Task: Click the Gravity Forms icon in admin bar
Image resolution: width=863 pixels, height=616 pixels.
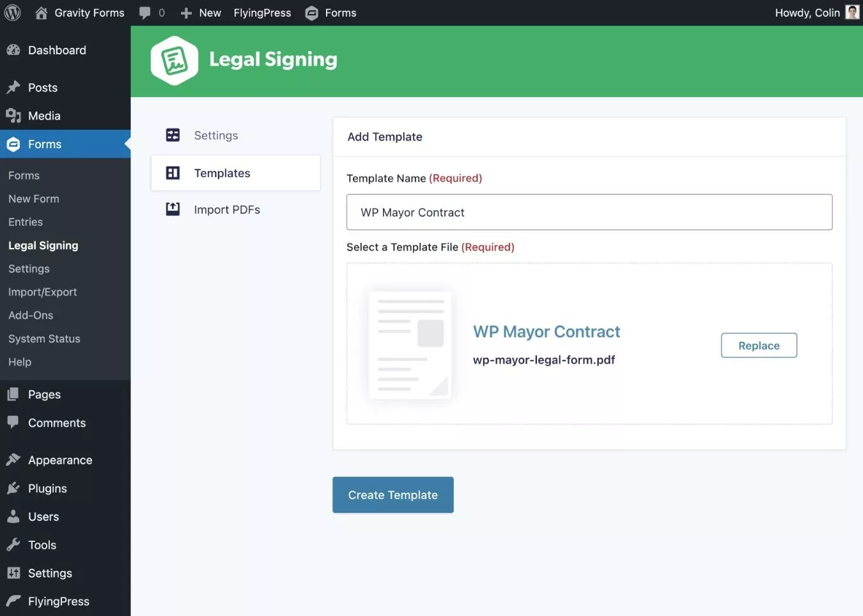Action: click(312, 13)
